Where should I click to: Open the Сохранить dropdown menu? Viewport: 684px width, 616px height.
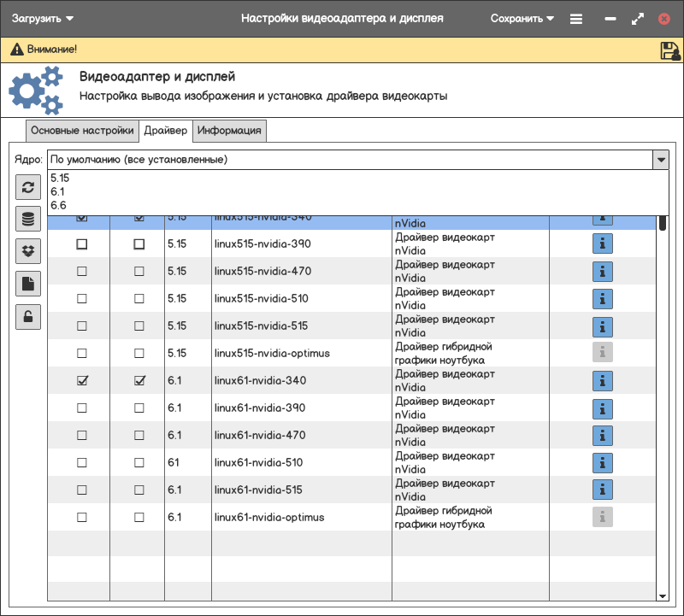[522, 18]
